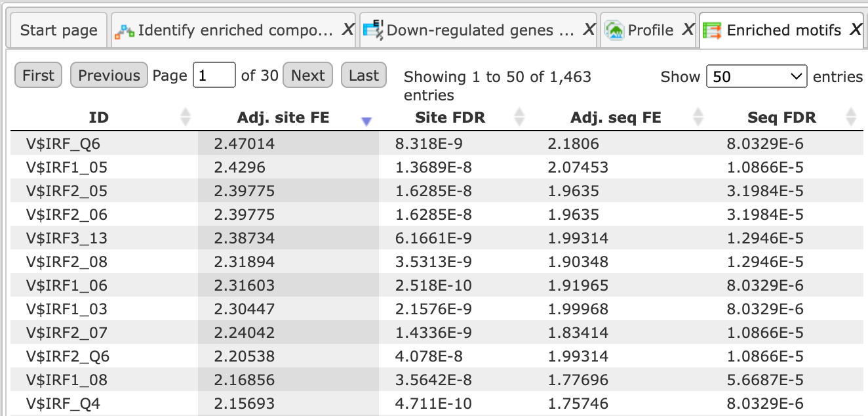868x416 pixels.
Task: Sort by Site FDR column arrows
Action: [520, 117]
